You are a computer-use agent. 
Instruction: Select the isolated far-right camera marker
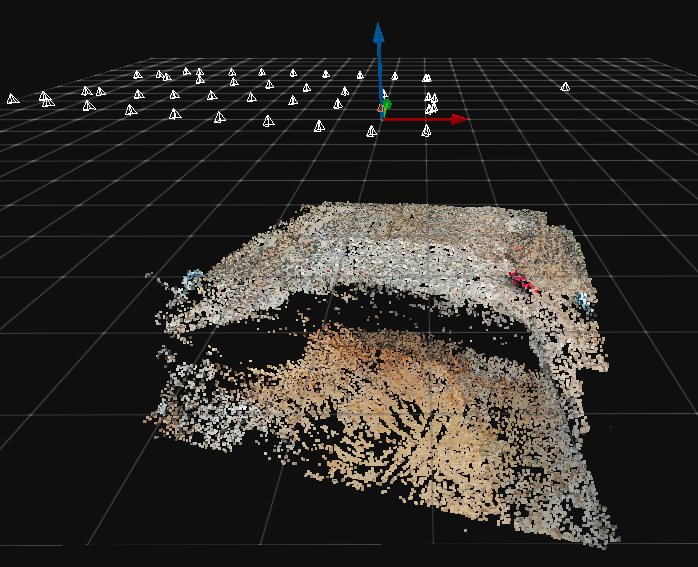coord(565,87)
